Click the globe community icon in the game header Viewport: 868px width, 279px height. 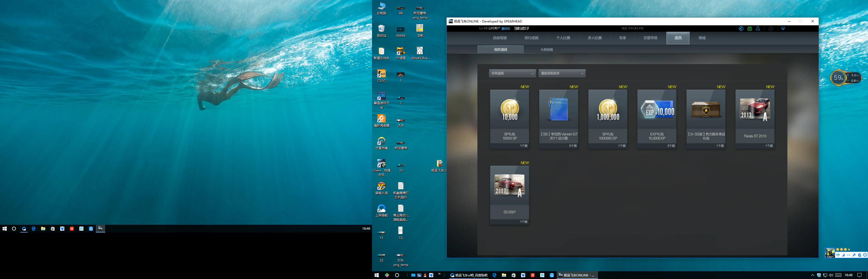click(x=741, y=29)
